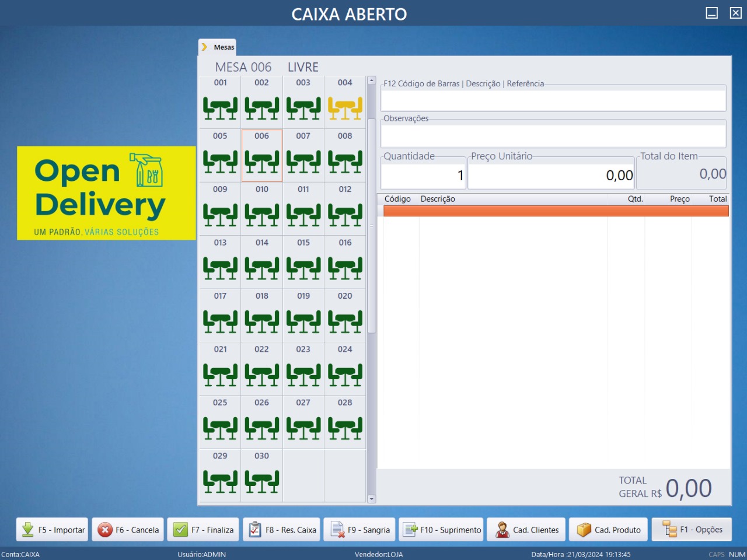This screenshot has width=747, height=560.
Task: Open F8 - Res. Caixa summary
Action: (282, 530)
